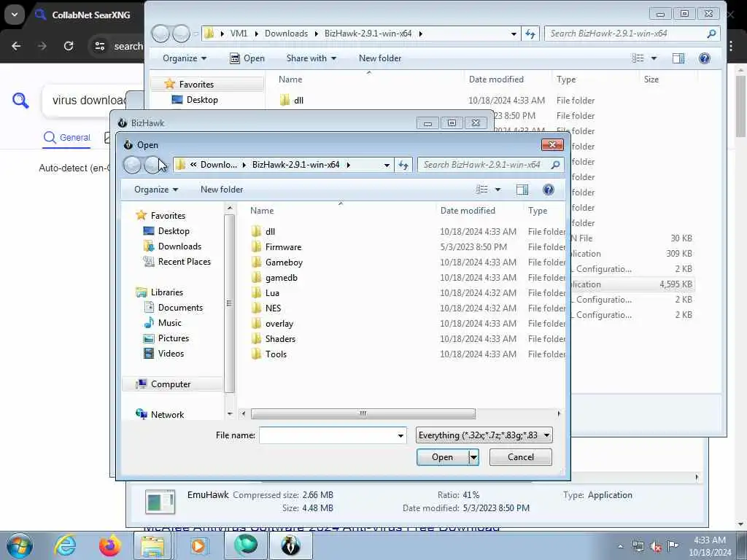Open the Firmware folder in Open dialog
The height and width of the screenshot is (560, 747).
283,246
